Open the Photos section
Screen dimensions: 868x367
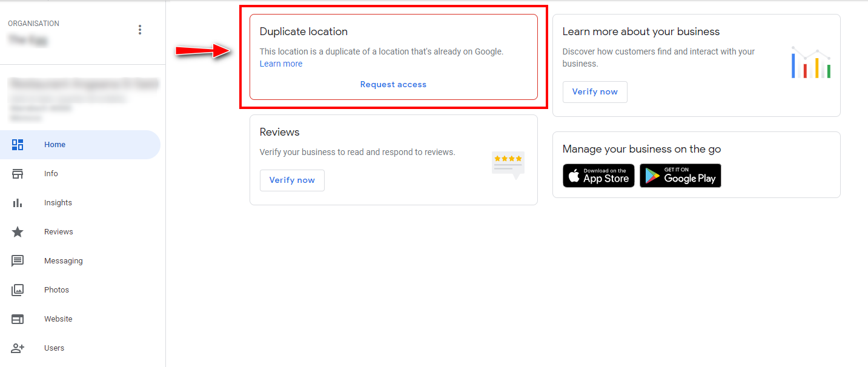pos(80,290)
